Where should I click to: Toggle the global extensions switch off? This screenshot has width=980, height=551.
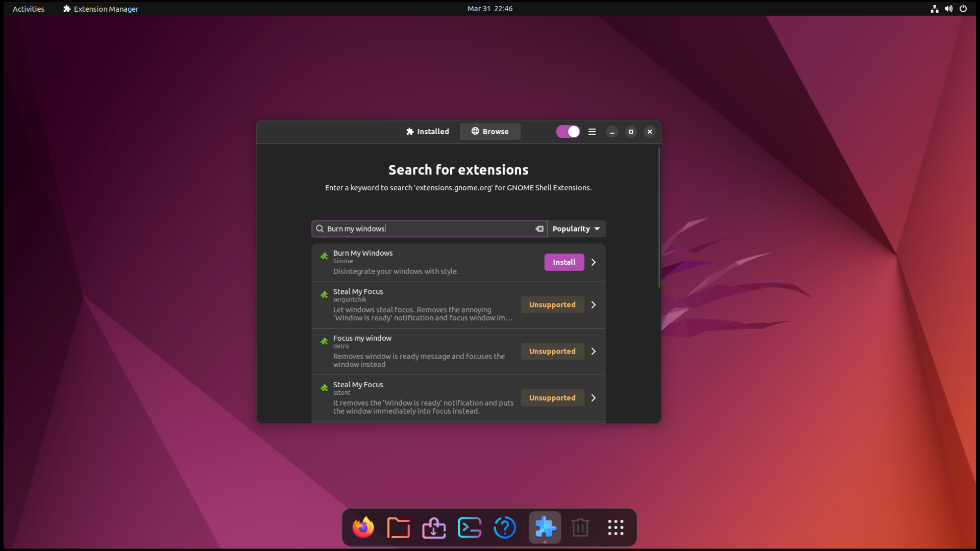[568, 132]
